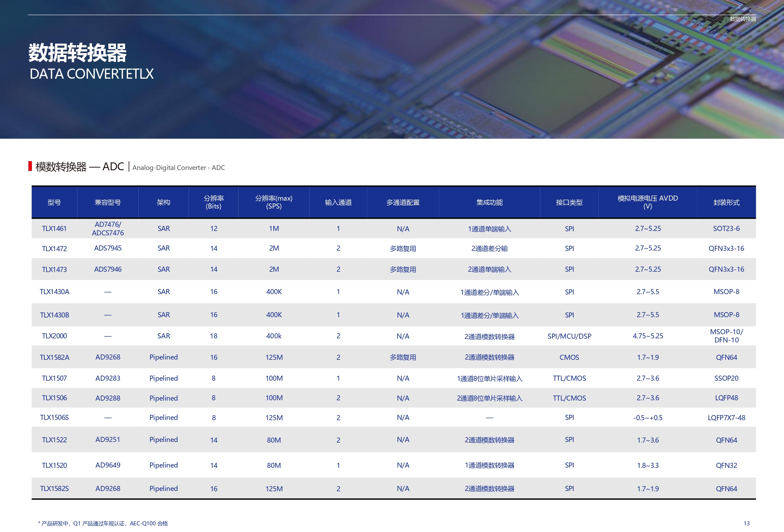Screen dimensions: 784x532
Task: Click the TLX2000 model cell
Action: [54, 336]
